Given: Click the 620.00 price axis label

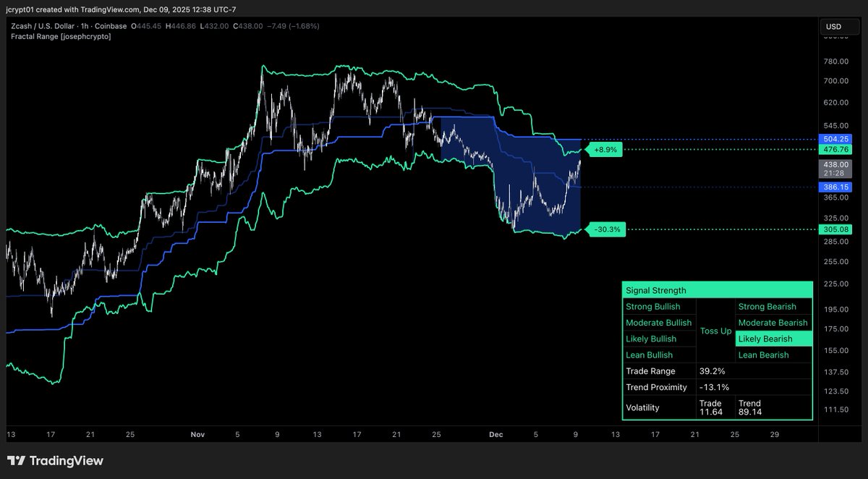Looking at the screenshot, I should 835,104.
